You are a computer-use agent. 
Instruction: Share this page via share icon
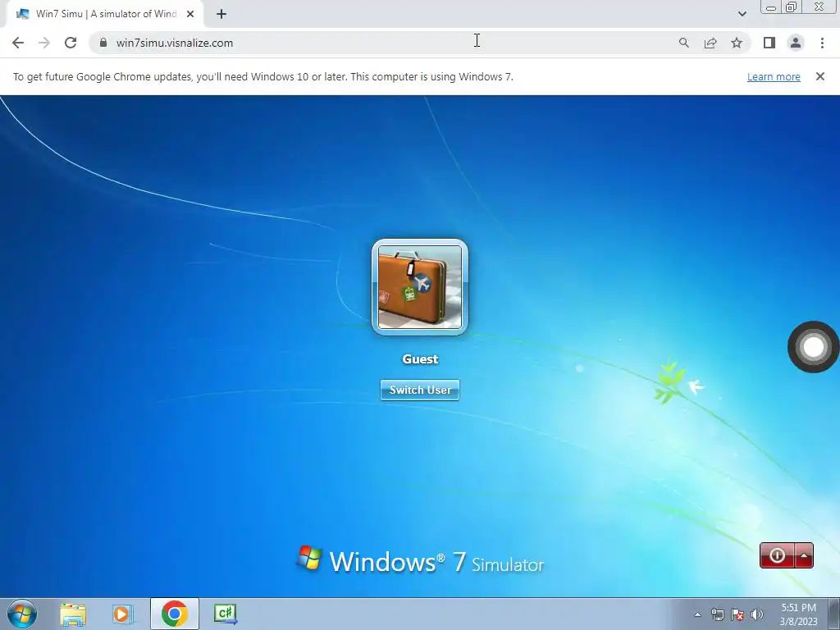pyautogui.click(x=710, y=43)
